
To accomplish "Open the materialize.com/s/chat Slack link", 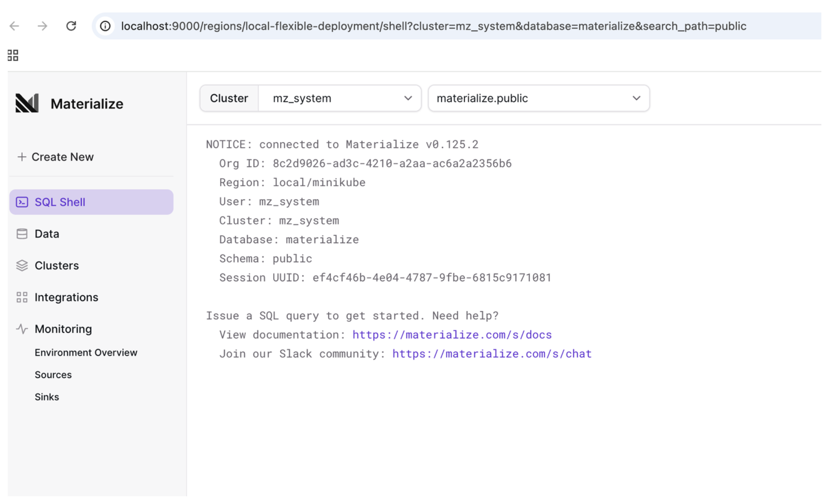I will pos(492,354).
